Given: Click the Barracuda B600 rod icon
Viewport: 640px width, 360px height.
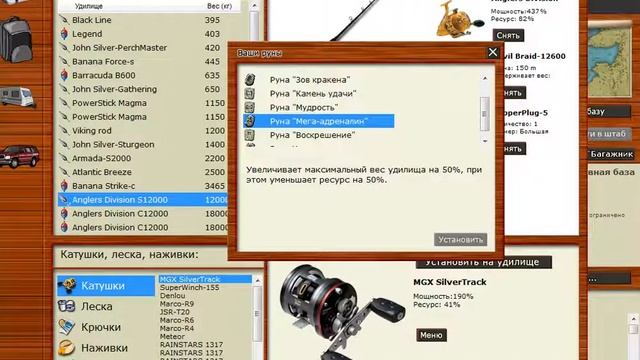Looking at the screenshot, I should click(x=64, y=75).
